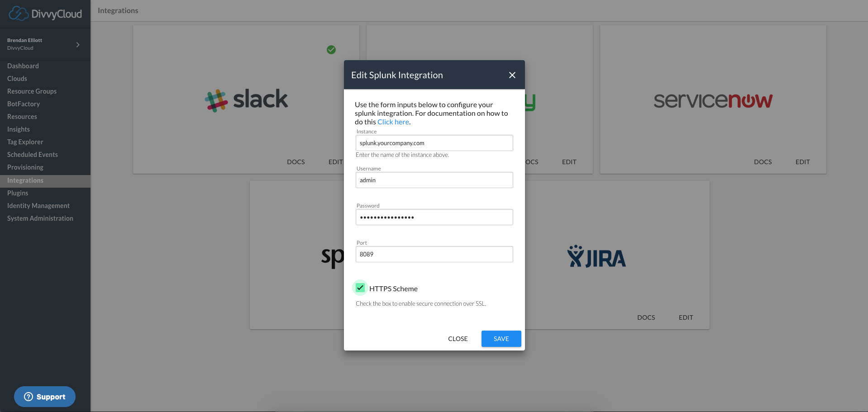Image resolution: width=868 pixels, height=412 pixels.
Task: Open DOCS on the Slack card
Action: pyautogui.click(x=296, y=162)
